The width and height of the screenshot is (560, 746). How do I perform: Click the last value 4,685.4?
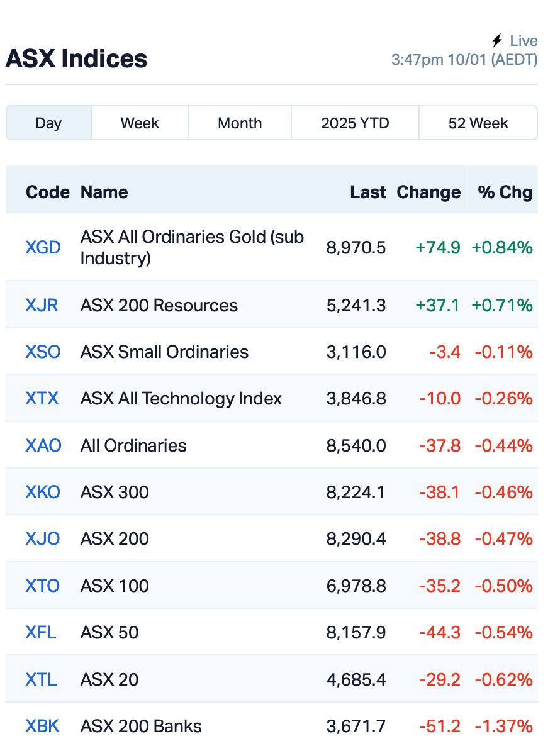pos(356,679)
